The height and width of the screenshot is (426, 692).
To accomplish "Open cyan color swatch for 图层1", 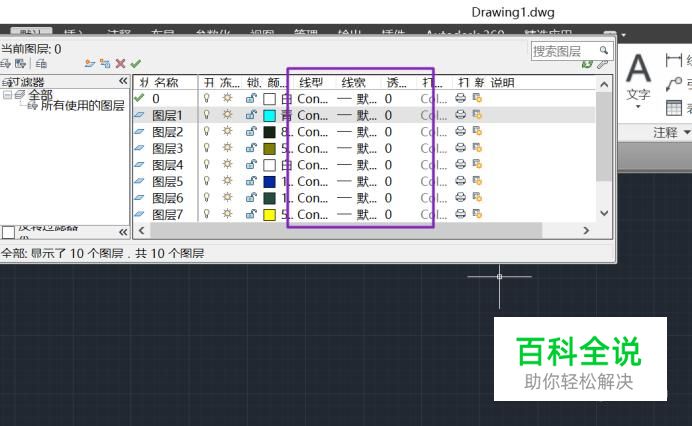I will [x=269, y=115].
